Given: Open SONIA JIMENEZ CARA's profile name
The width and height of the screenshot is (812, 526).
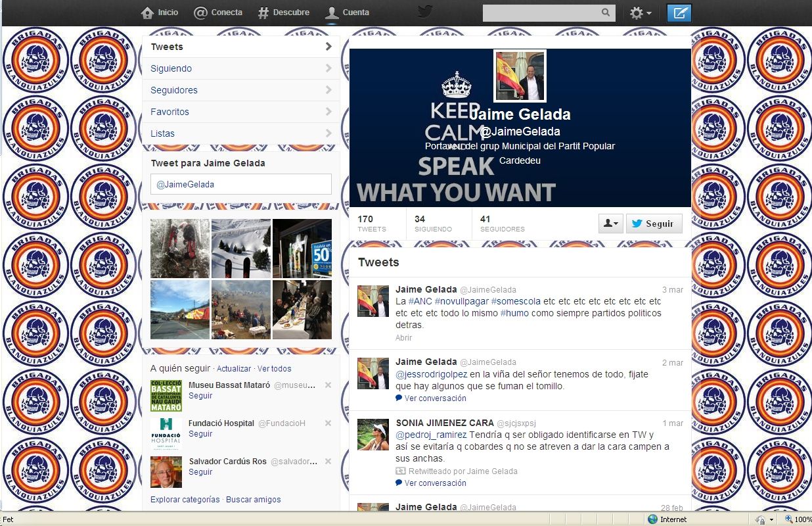Looking at the screenshot, I should [445, 423].
